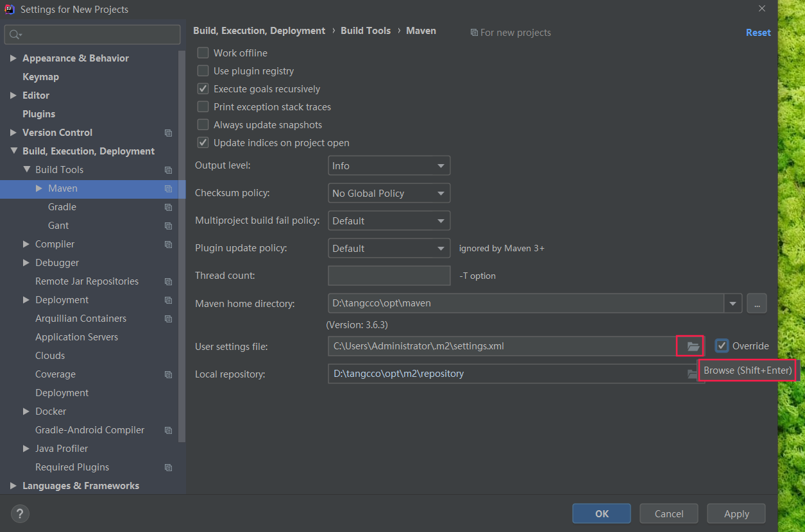Collapse Build, Execution, Deployment section
805x532 pixels.
[13, 151]
